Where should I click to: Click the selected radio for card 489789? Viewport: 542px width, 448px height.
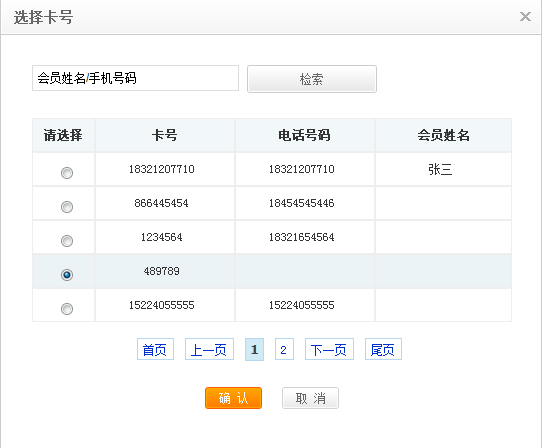pyautogui.click(x=67, y=275)
